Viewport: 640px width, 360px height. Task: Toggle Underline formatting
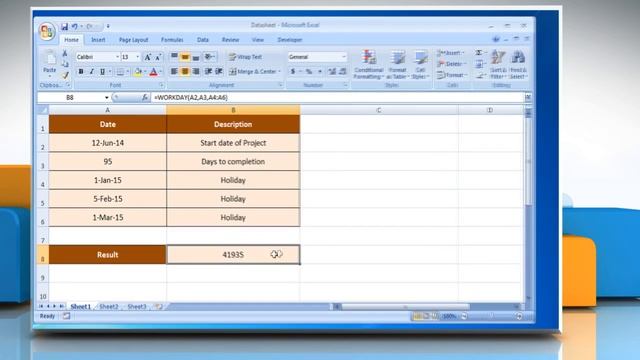(102, 72)
